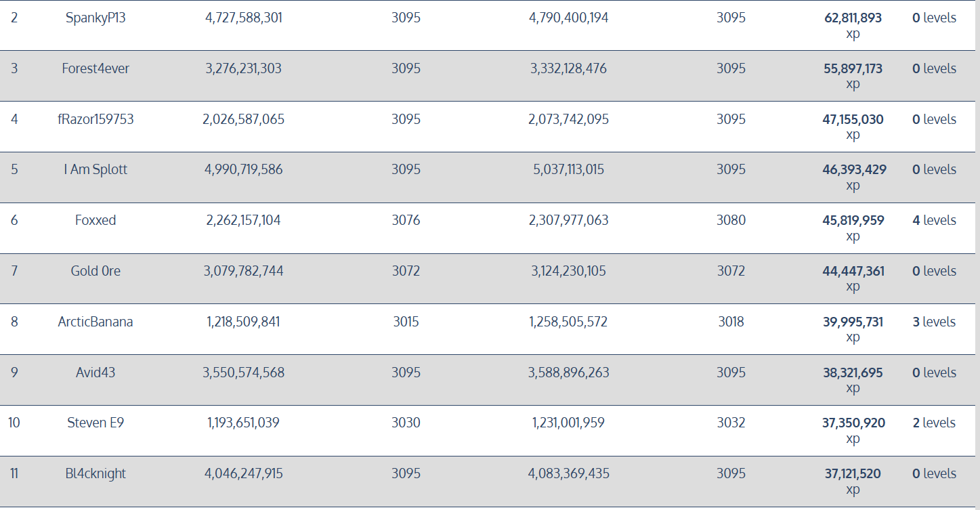Viewport: 980px width, 510px height.
Task: Select the 37,121,520 xp value
Action: point(853,481)
